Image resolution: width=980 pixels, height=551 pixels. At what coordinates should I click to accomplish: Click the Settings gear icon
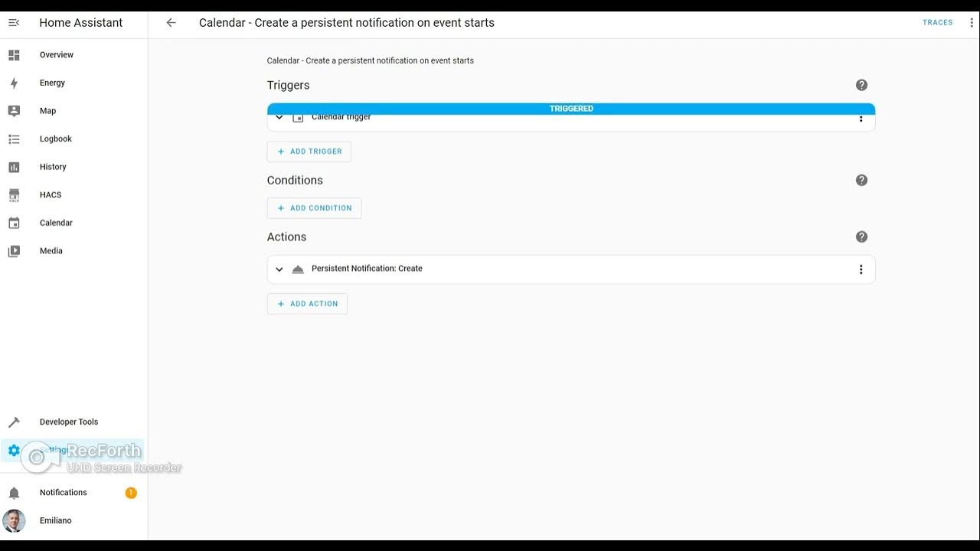point(14,450)
